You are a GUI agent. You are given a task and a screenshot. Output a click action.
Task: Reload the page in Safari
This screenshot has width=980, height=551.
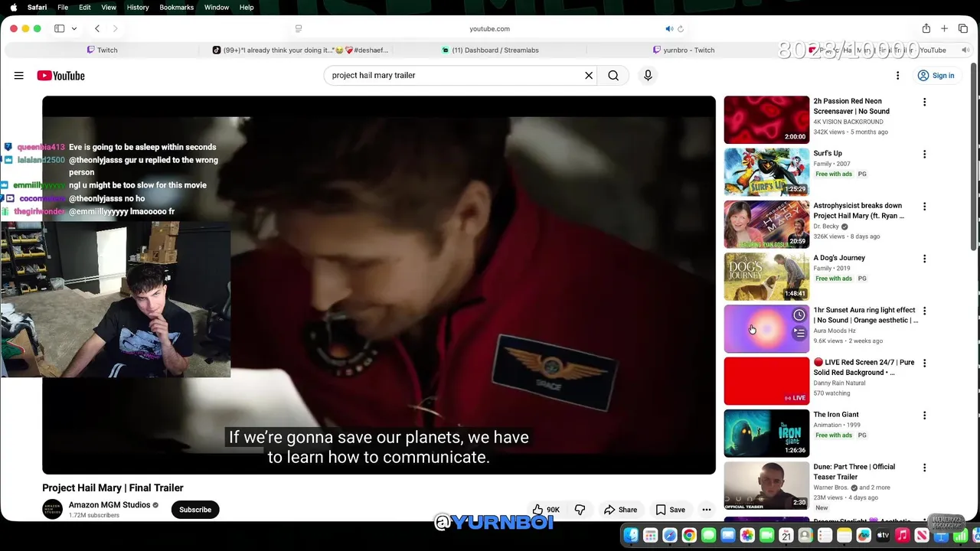(x=680, y=28)
